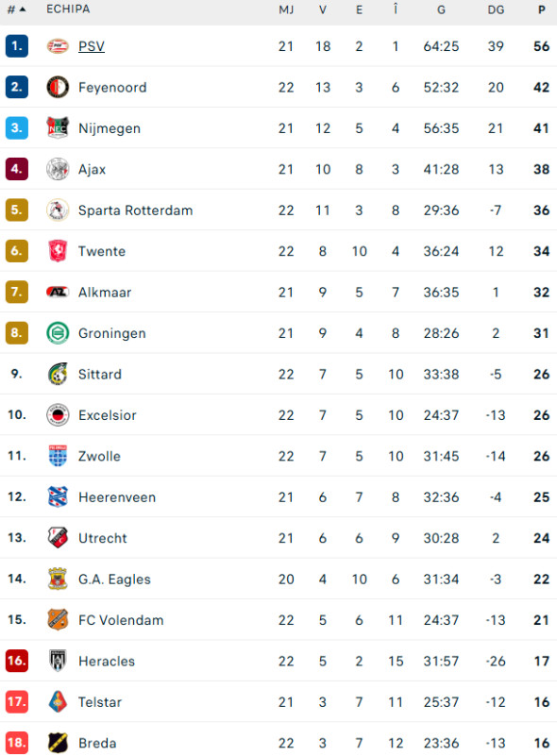This screenshot has width=557, height=756.
Task: Click the PSV club crest
Action: pos(57,45)
